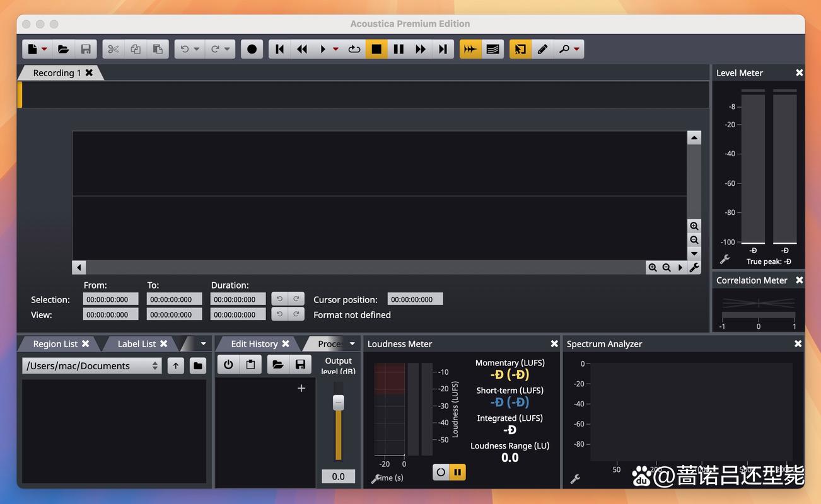Viewport: 821px width, 504px height.
Task: Choose the zoom magnifier tool
Action: point(564,49)
